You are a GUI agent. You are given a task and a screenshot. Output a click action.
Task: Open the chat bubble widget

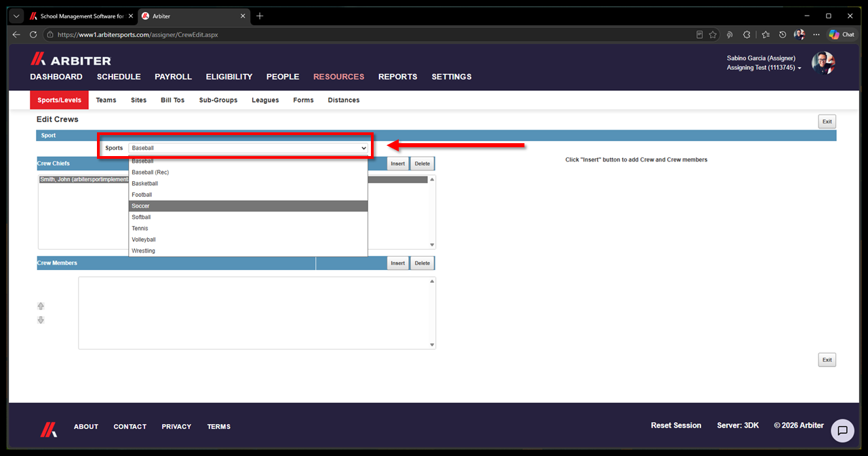coord(842,430)
